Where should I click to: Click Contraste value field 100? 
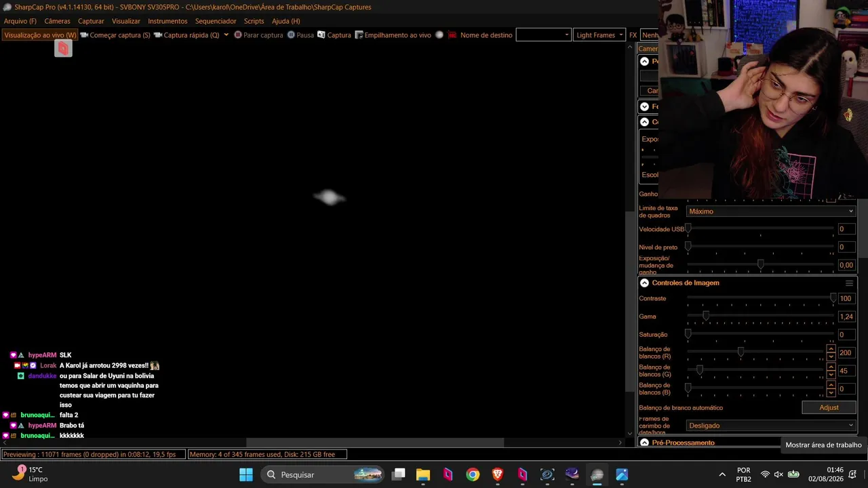846,298
